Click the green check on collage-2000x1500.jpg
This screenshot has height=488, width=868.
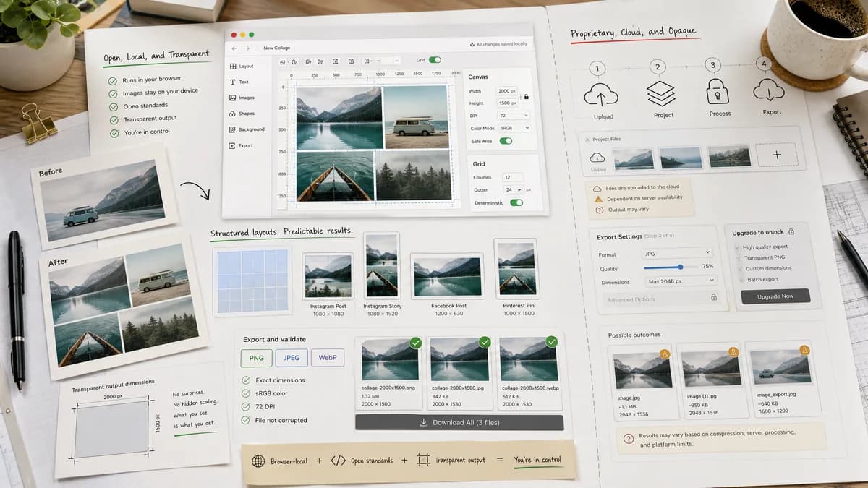tap(485, 341)
